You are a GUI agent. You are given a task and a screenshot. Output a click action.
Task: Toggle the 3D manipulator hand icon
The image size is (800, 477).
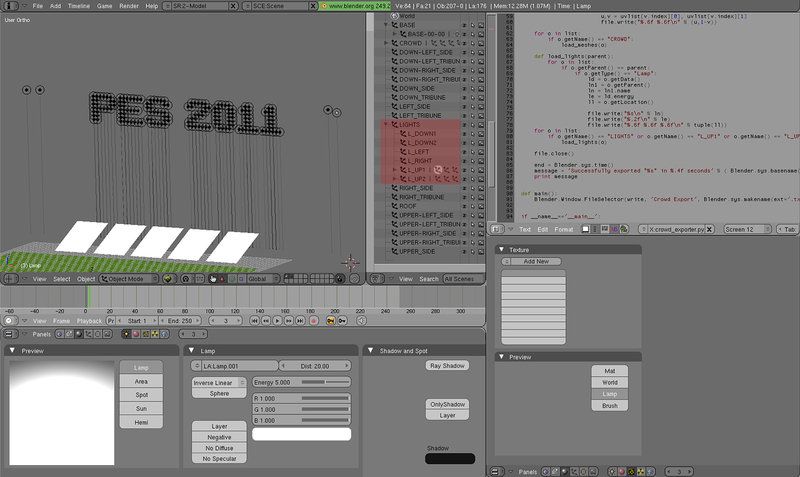pos(213,279)
